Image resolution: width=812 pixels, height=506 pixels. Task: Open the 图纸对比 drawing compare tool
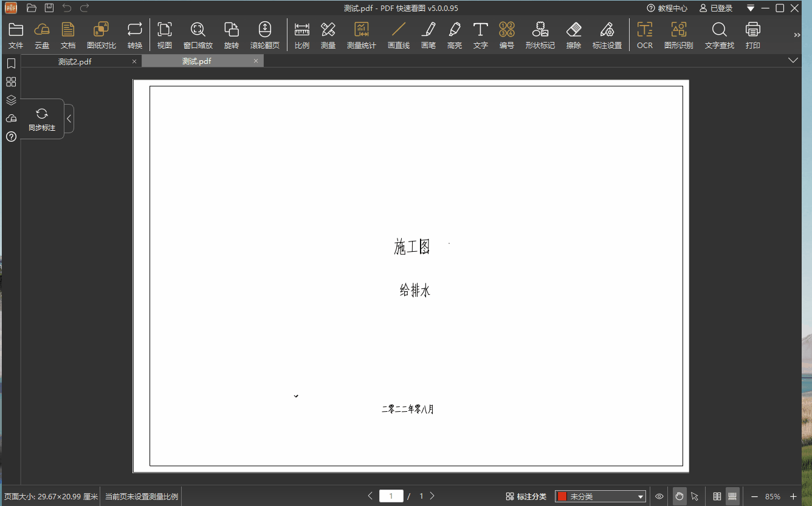point(101,35)
